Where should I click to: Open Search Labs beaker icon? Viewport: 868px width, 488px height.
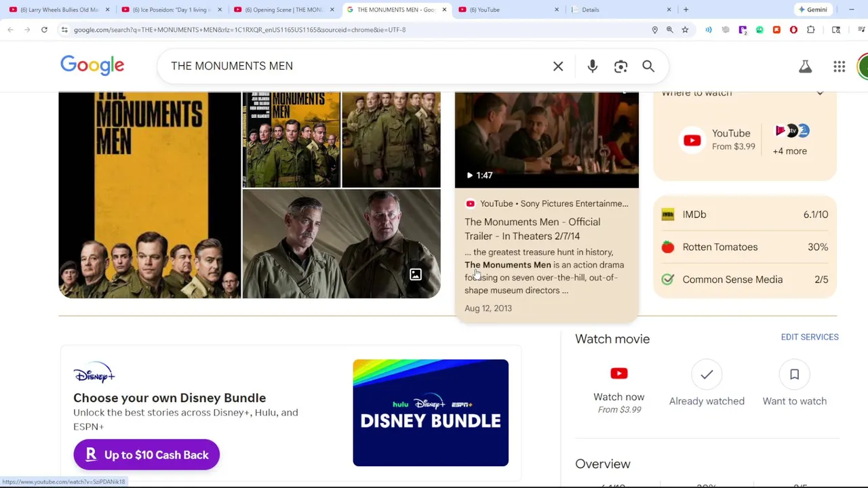pyautogui.click(x=805, y=66)
